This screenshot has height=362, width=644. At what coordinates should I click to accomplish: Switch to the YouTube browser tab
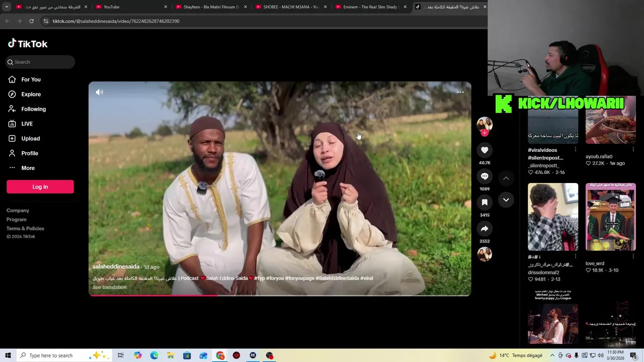(131, 7)
